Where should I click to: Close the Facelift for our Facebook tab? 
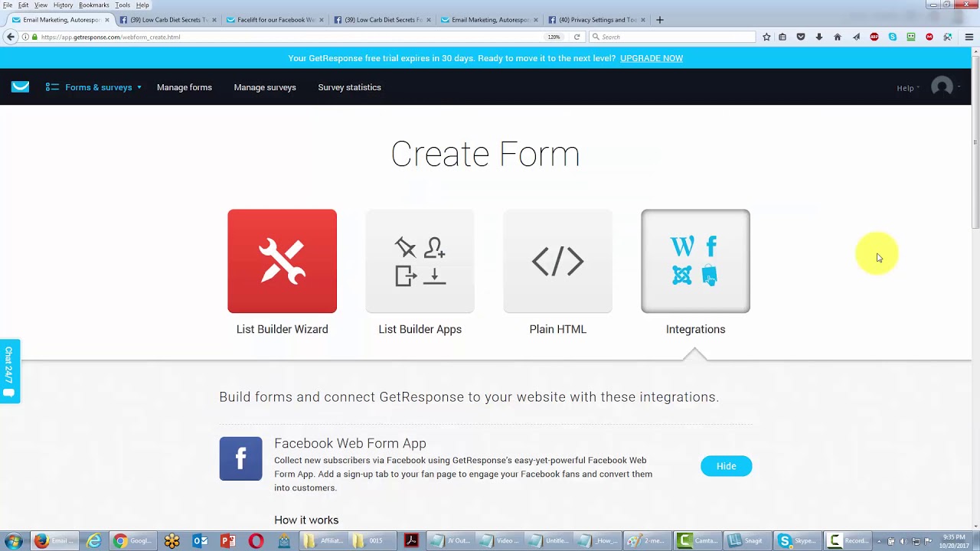[x=321, y=20]
